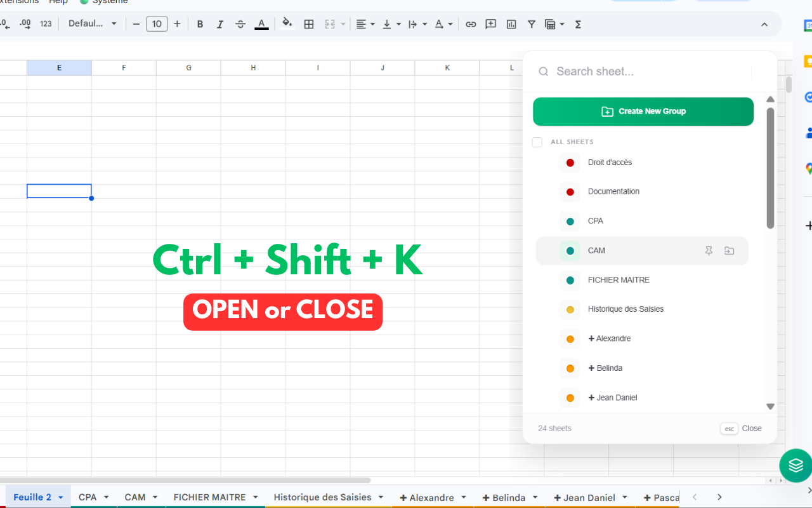
Task: Open the font size dropdown
Action: click(156, 23)
